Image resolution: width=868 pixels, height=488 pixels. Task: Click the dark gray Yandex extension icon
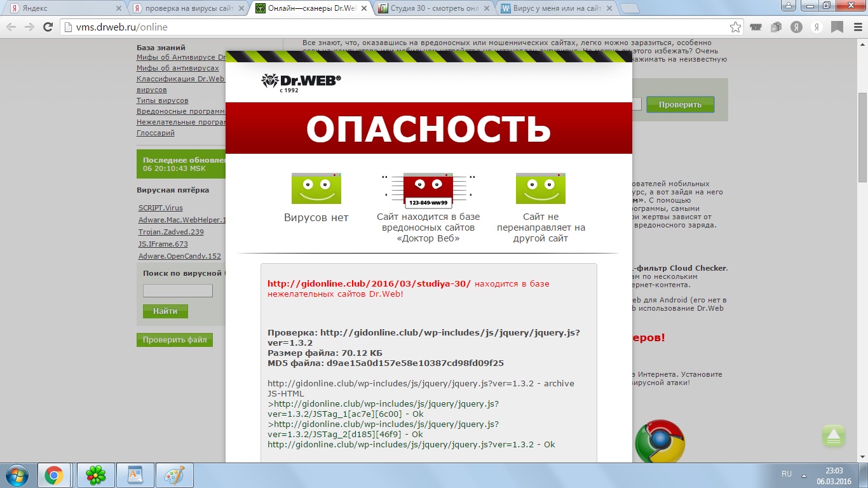796,27
